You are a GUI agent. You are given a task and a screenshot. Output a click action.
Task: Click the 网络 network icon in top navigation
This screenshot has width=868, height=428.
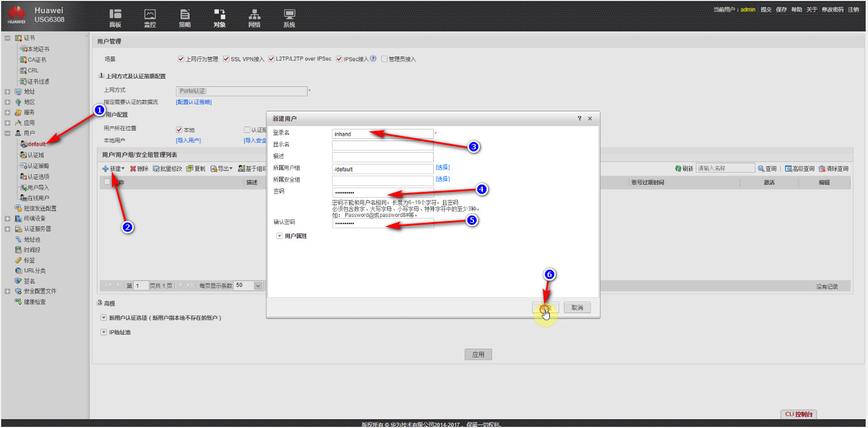point(255,14)
